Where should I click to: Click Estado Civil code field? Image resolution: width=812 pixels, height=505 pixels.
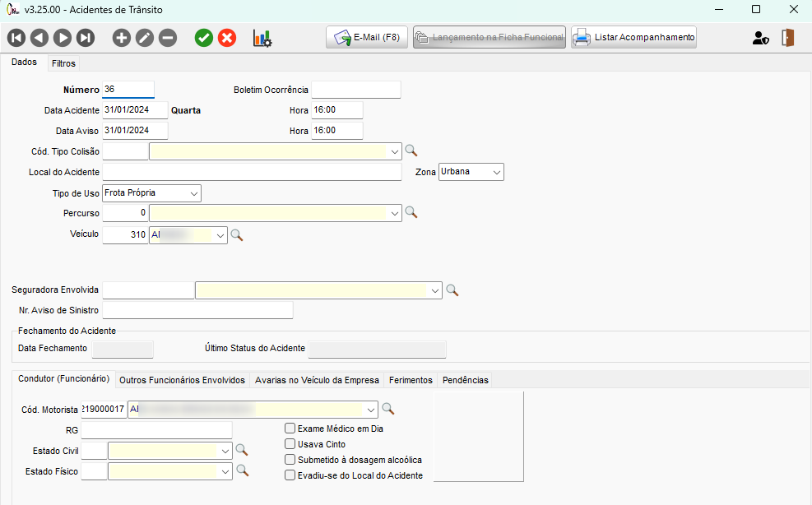(x=95, y=451)
